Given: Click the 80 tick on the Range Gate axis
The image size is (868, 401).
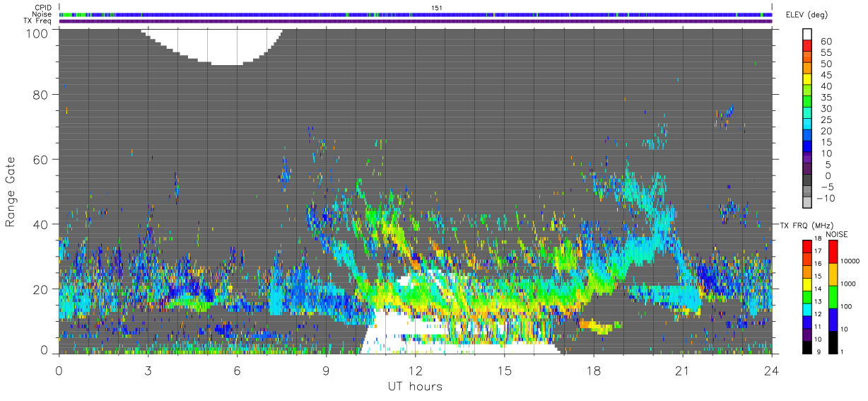Looking at the screenshot, I should pos(40,95).
